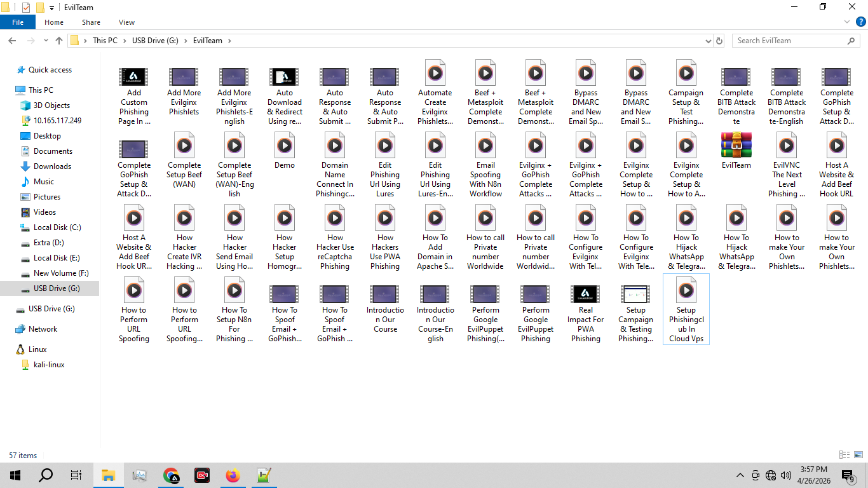Screen dimensions: 868x488
Task: Open Chrome from the taskbar
Action: pyautogui.click(x=171, y=475)
